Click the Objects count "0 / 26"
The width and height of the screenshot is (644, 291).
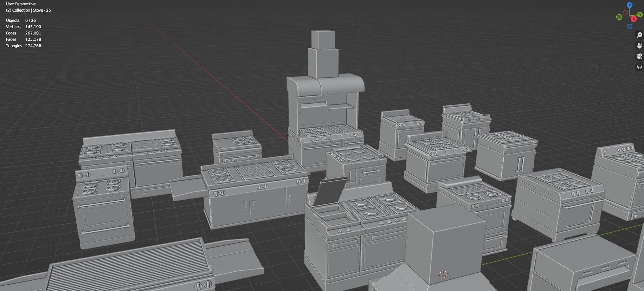31,20
